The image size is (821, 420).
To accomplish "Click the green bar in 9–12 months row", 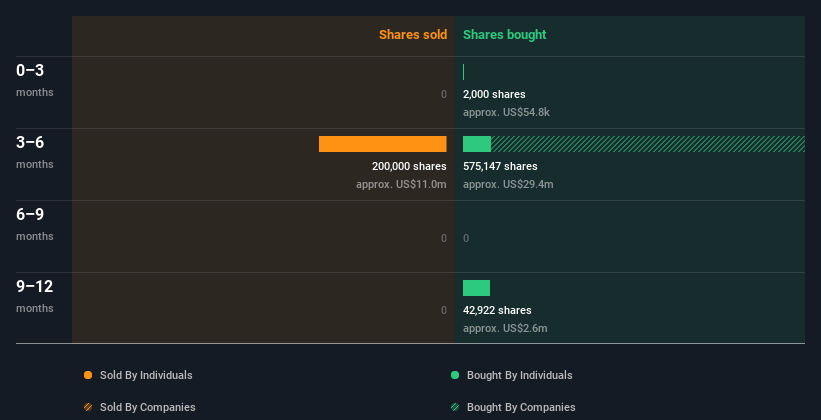I will [476, 288].
